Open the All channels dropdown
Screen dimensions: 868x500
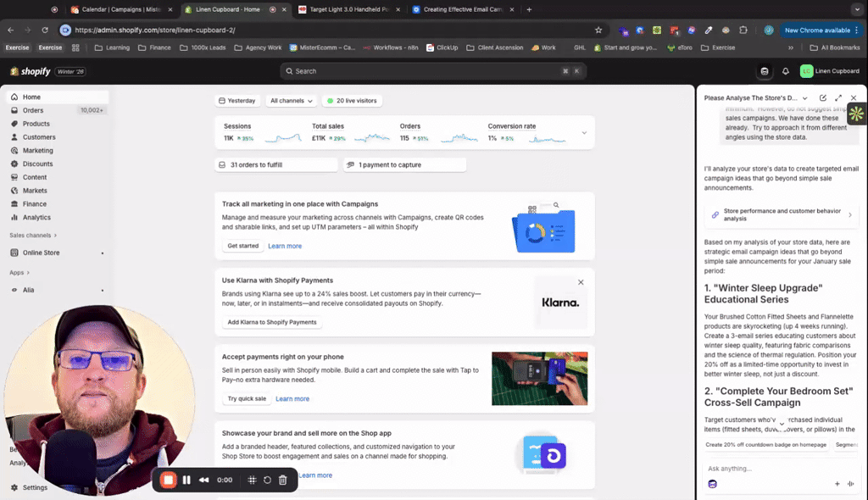pos(291,100)
